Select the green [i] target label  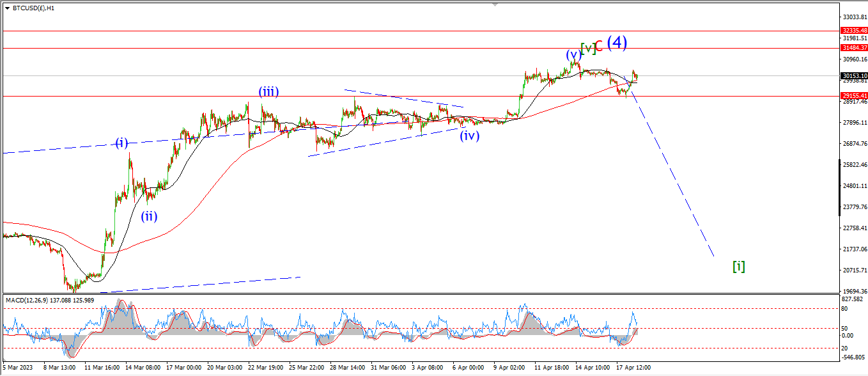click(738, 267)
